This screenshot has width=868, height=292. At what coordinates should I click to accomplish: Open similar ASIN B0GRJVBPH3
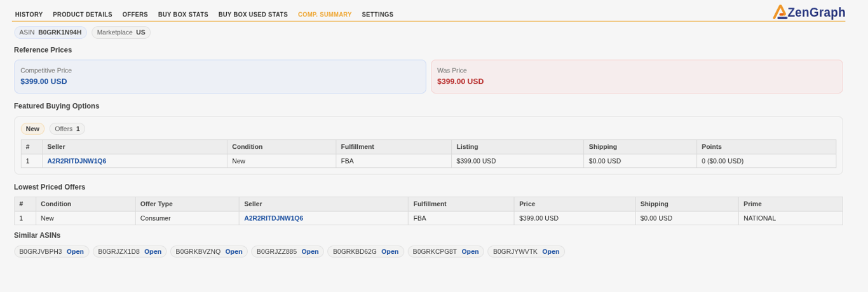click(x=75, y=251)
